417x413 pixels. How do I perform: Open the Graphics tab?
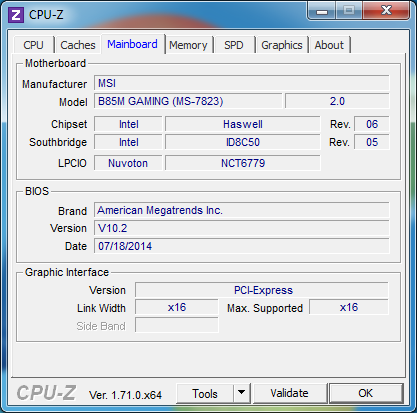pos(282,45)
